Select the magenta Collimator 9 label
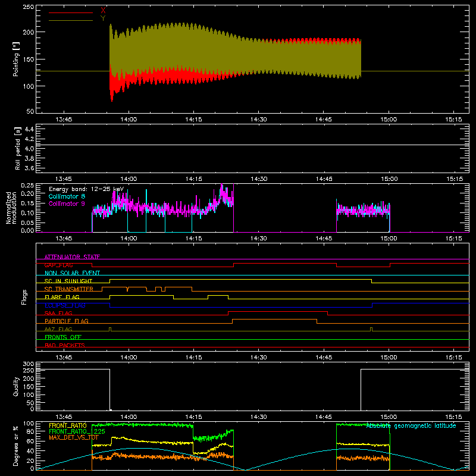This screenshot has height=476, width=476. 67,203
